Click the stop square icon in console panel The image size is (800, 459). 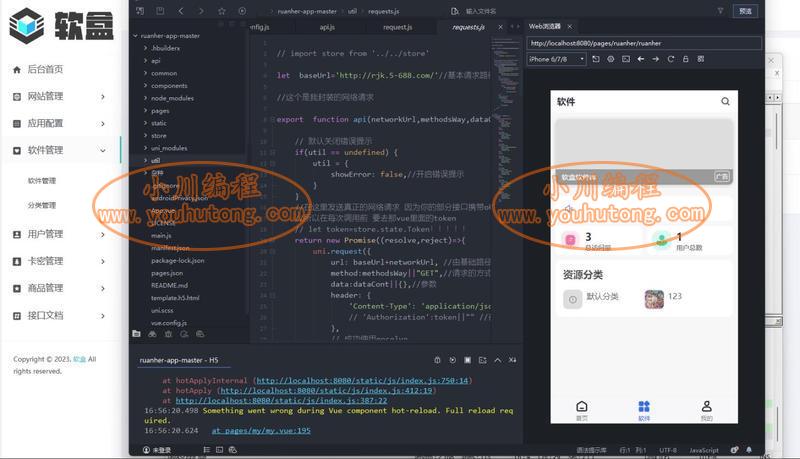tap(467, 360)
